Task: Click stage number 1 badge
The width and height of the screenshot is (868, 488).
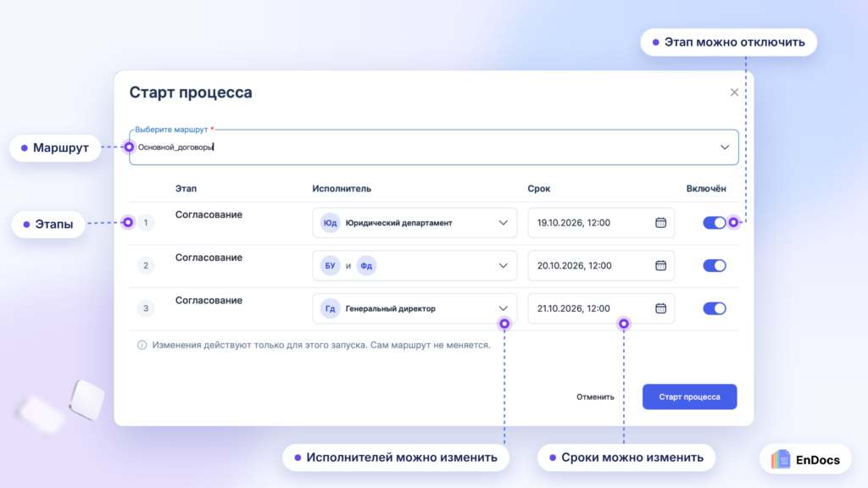Action: [146, 223]
